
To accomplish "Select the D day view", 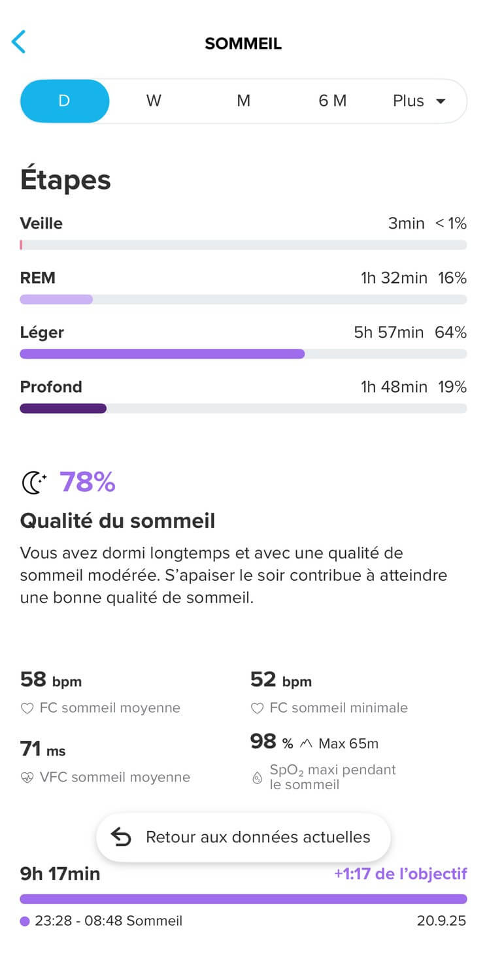I will (64, 101).
